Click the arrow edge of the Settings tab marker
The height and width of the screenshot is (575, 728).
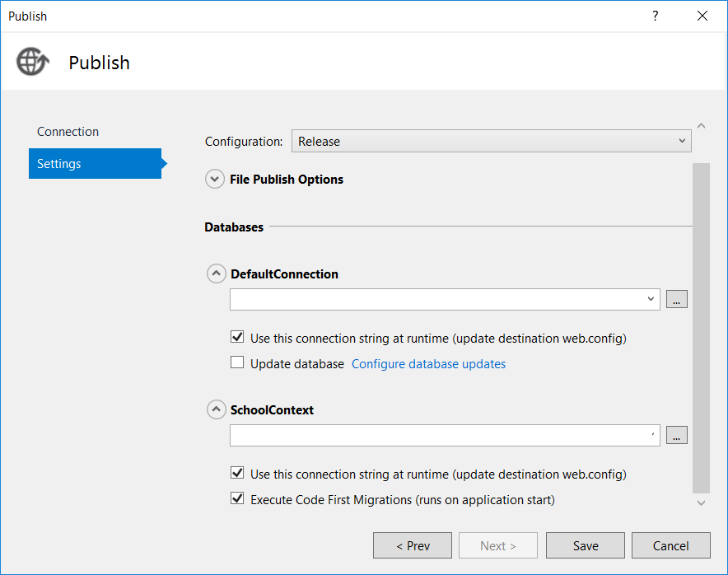166,163
